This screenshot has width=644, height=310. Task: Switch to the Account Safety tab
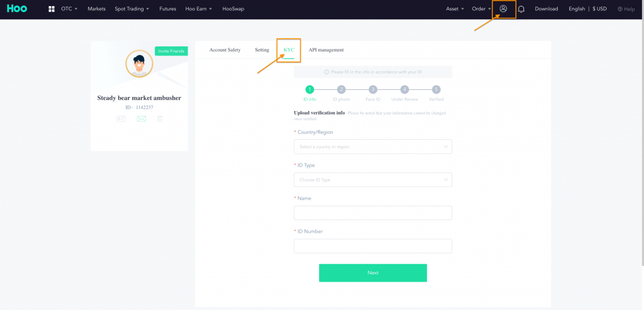point(225,50)
